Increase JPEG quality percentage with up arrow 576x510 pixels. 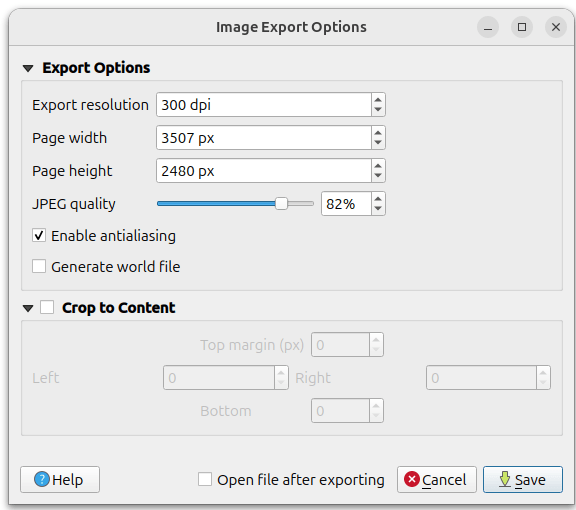pos(378,198)
